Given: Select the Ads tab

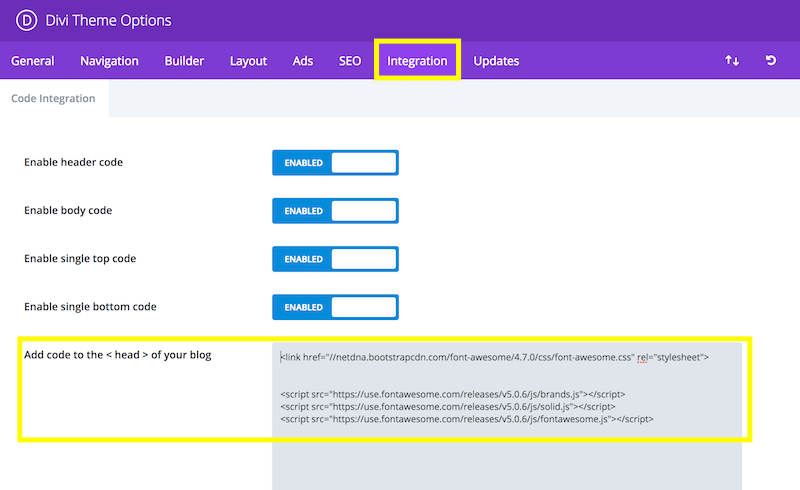Looking at the screenshot, I should pyautogui.click(x=303, y=61).
